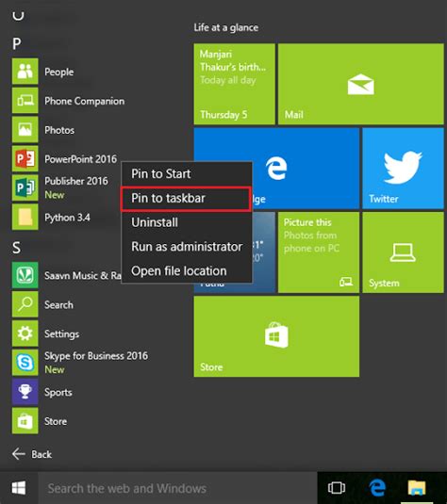This screenshot has height=504, width=447.
Task: Click the Publisher 2016 icon
Action: [x=25, y=187]
